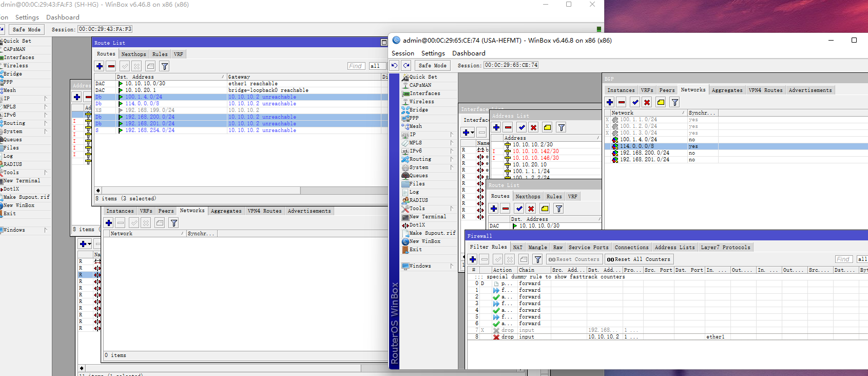868x376 pixels.
Task: Click the enable checkmark in BGP Networks toolbar
Action: (x=635, y=102)
